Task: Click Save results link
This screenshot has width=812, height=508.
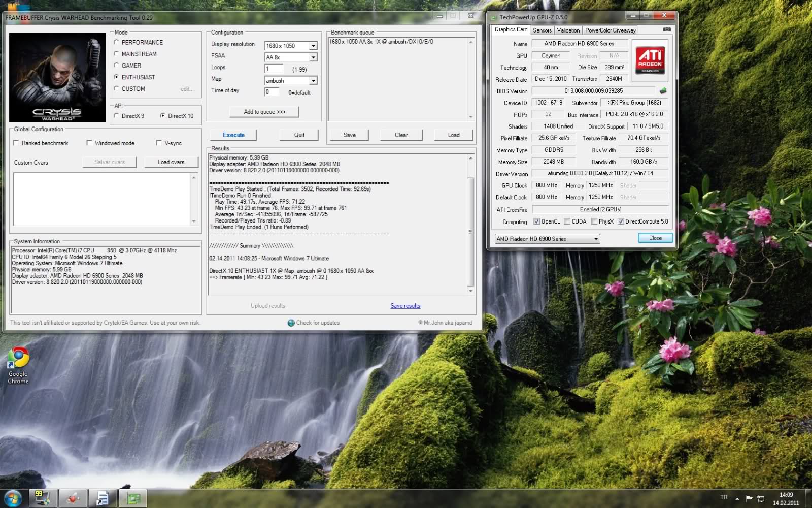Action: [405, 306]
